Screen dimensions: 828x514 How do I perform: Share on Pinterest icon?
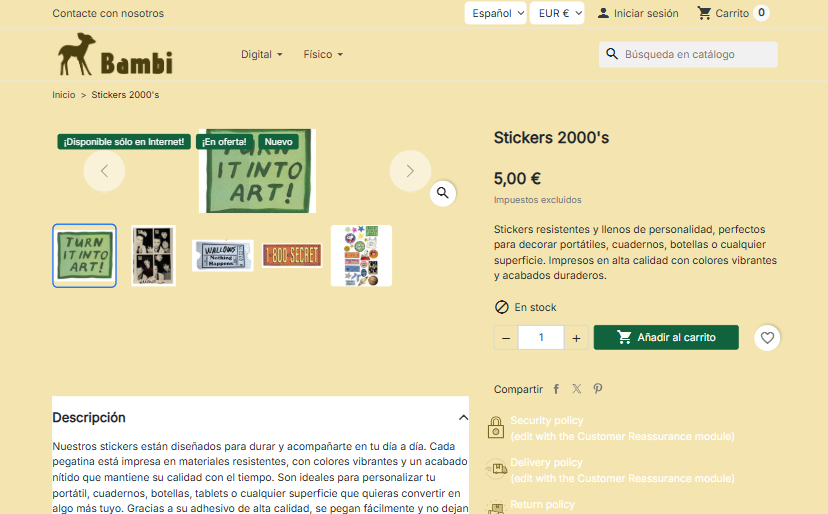(598, 389)
